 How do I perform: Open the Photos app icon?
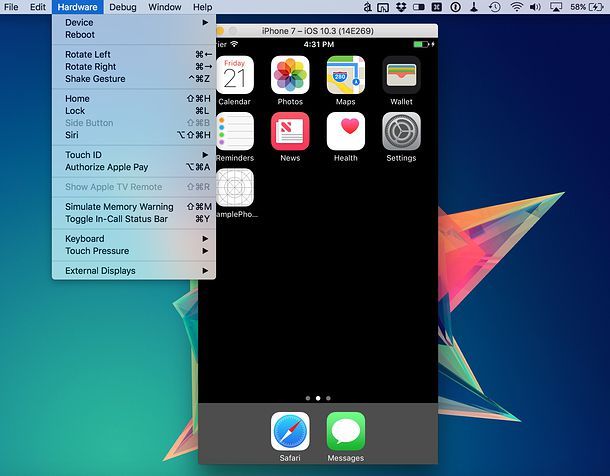point(290,75)
